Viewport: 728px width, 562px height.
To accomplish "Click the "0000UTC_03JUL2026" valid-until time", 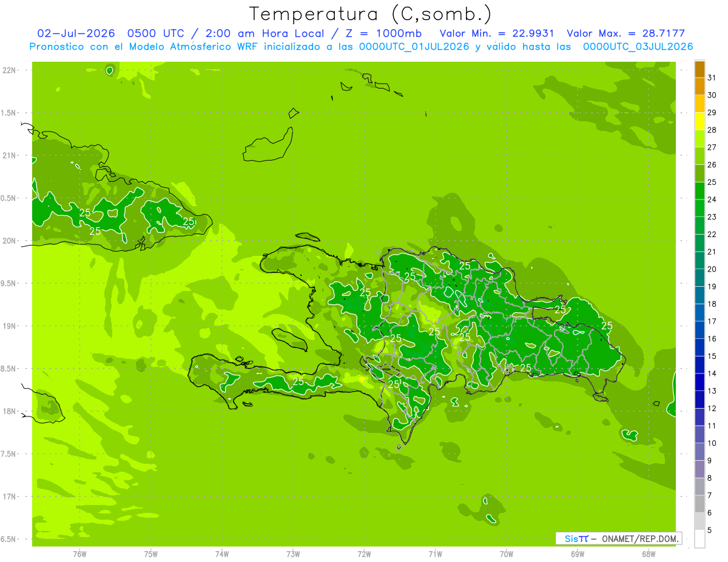I will click(638, 47).
